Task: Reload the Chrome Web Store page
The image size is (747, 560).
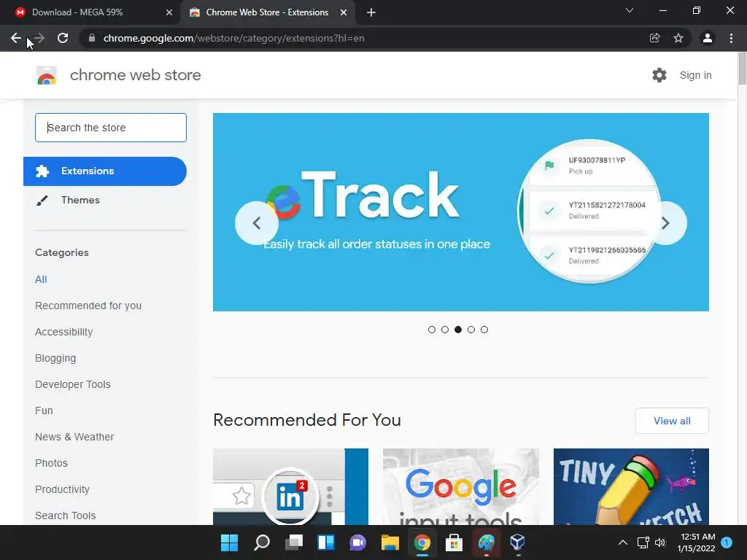Action: (x=63, y=38)
